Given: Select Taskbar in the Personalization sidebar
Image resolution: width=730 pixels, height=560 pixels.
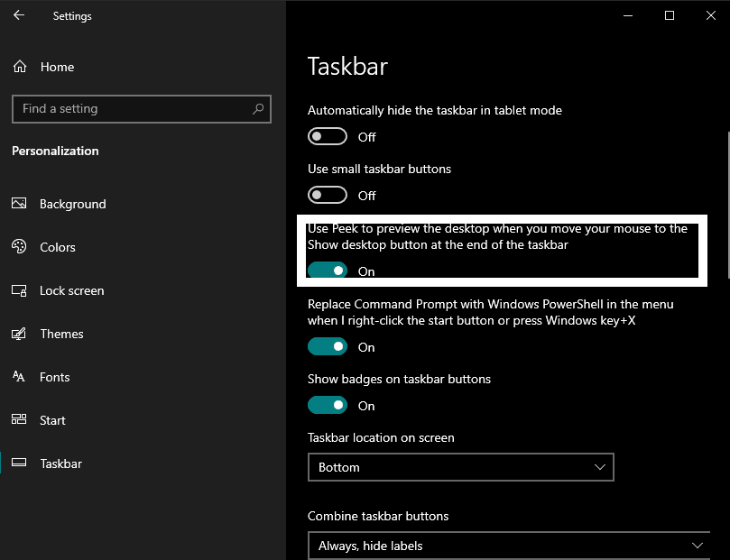Looking at the screenshot, I should (60, 464).
